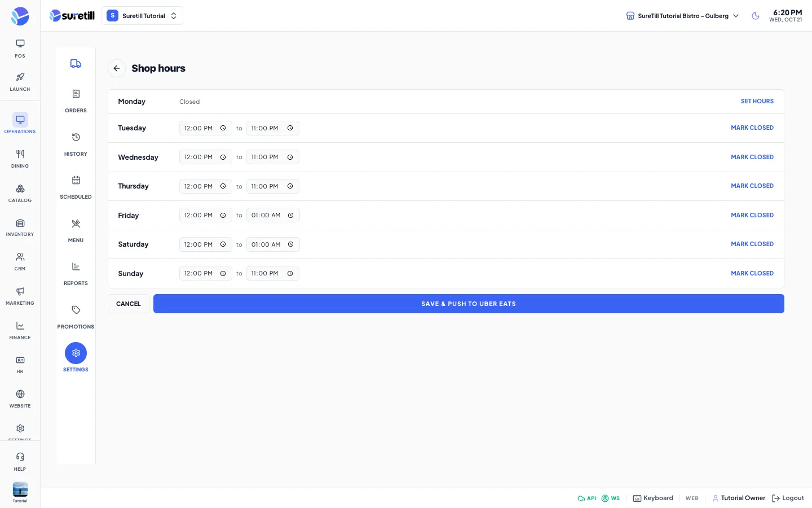Click Logout in the footer
Screen dimensions: 812x508
click(x=788, y=498)
